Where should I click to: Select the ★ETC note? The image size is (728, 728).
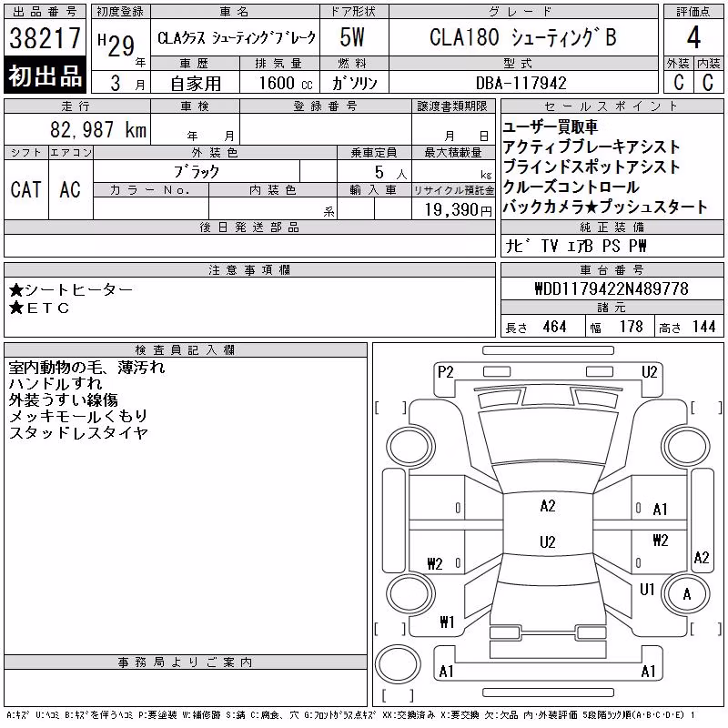(39, 308)
